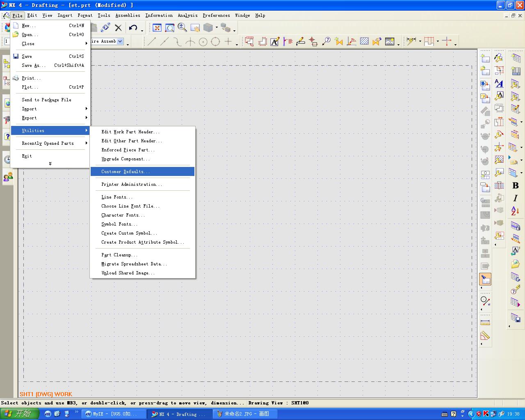Open the Close submenu
The width and height of the screenshot is (525, 420).
50,43
